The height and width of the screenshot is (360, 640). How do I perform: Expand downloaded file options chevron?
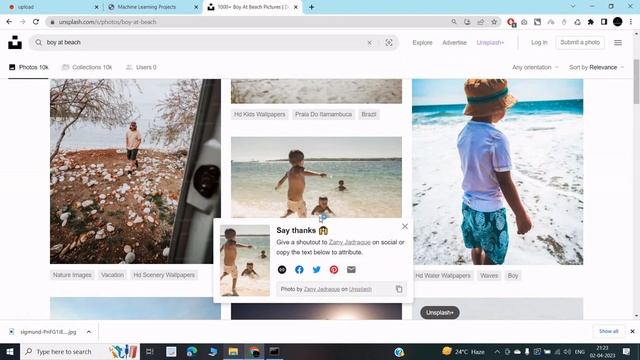[x=89, y=332]
